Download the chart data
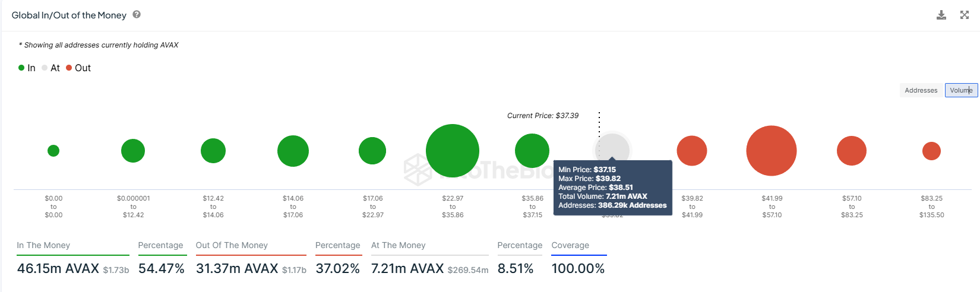Image resolution: width=980 pixels, height=292 pixels. click(x=941, y=15)
